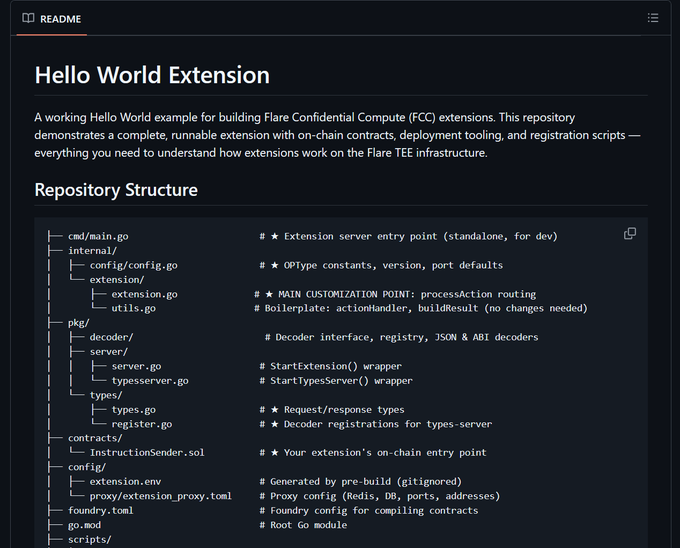
Task: Click the 'StartExtension() wrapper' comment
Action: point(330,366)
